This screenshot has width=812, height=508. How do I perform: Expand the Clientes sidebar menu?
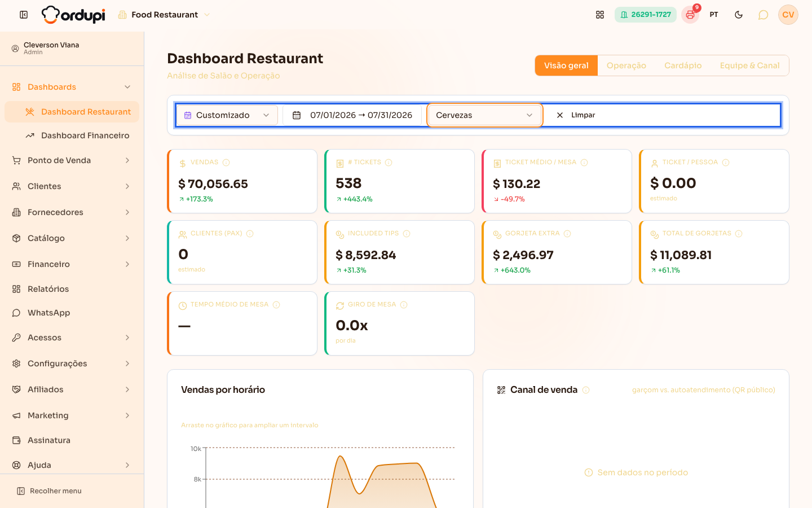pos(72,186)
